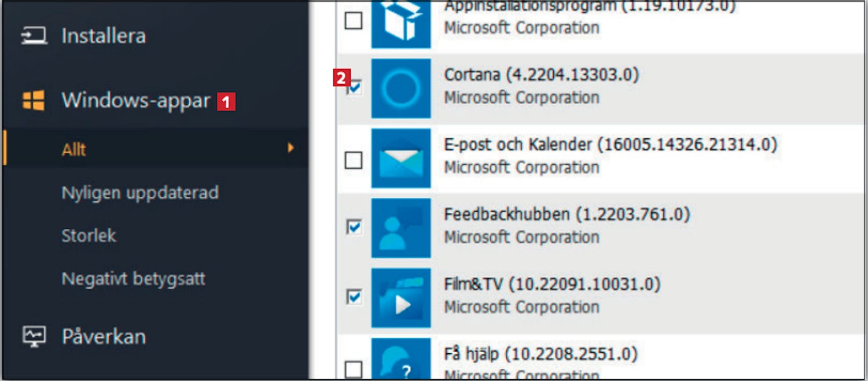The image size is (868, 381).
Task: Click Microsoft Corporation under Film&TV
Action: pos(521,307)
